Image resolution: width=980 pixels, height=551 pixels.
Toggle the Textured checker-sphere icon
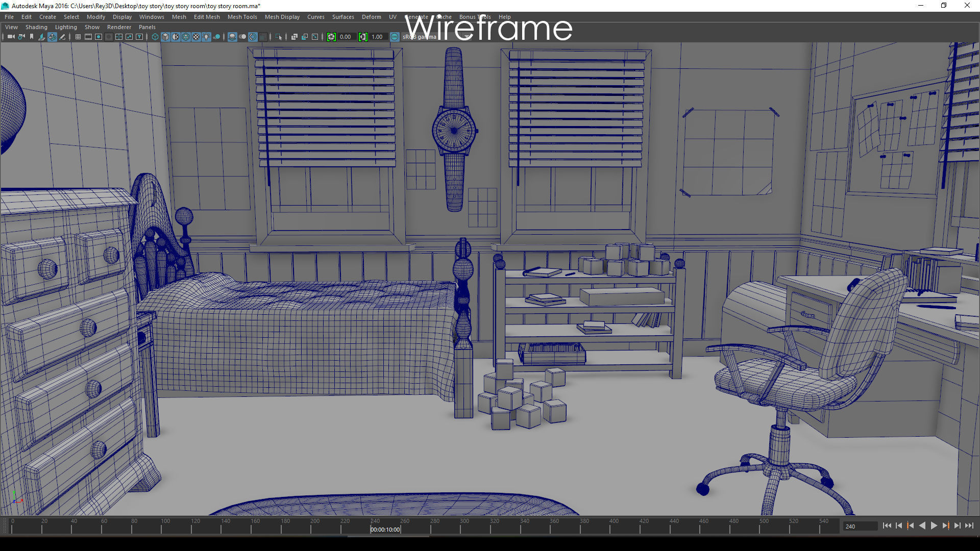[196, 37]
